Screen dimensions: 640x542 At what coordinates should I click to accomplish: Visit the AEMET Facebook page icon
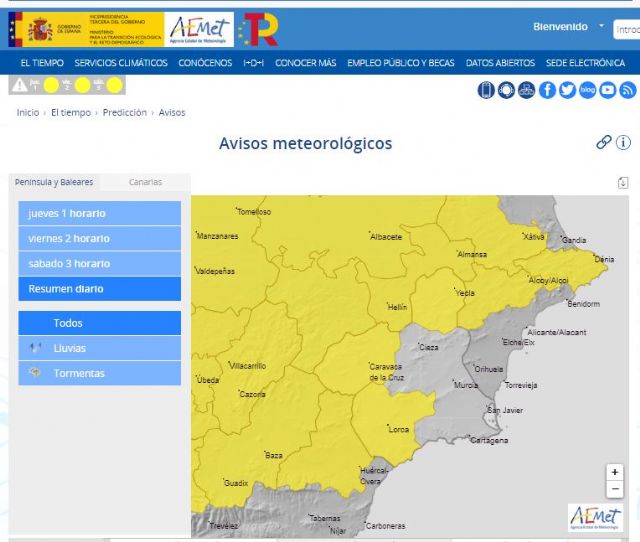pyautogui.click(x=547, y=90)
